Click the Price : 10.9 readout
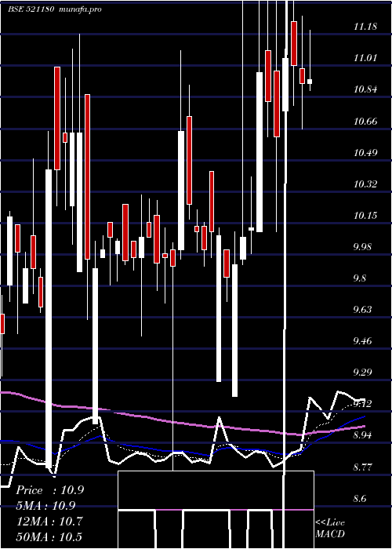Viewport: 392px width, 549px height. click(x=49, y=490)
